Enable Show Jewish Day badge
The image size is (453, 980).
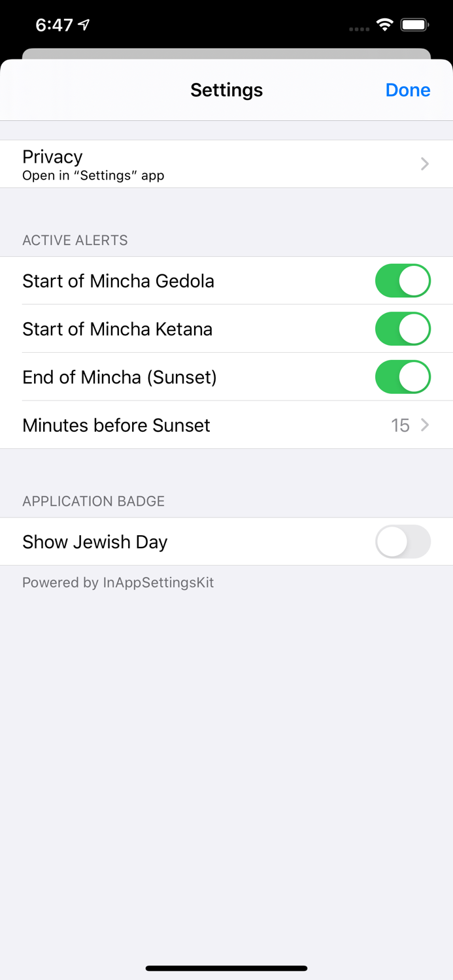[403, 542]
